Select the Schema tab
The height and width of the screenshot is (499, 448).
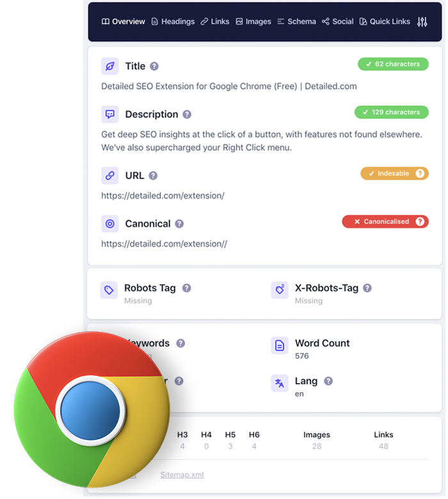[x=297, y=22]
